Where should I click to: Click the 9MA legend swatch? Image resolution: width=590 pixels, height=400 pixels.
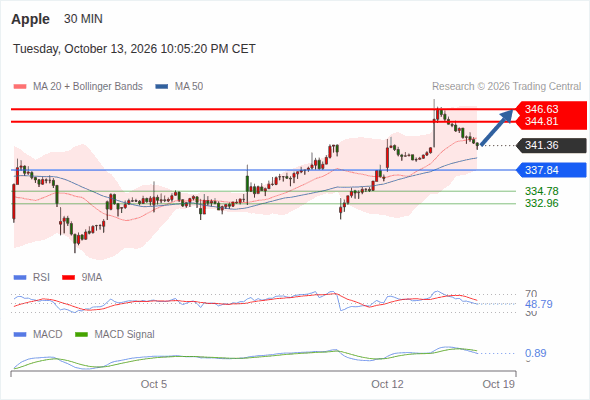click(x=68, y=278)
